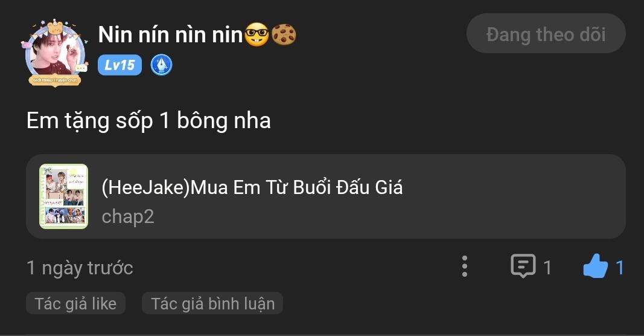644x336 pixels.
Task: Tap the "Giới thiệu Truyện chat" avatar frame label
Action: tap(56, 79)
